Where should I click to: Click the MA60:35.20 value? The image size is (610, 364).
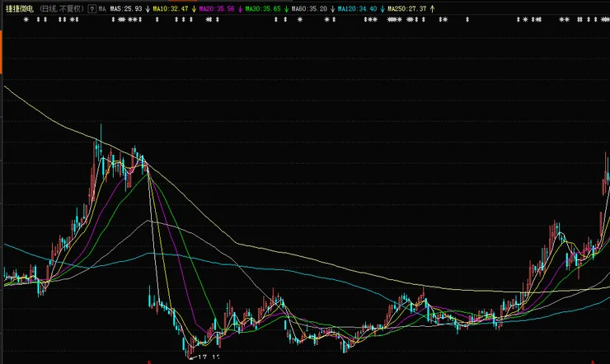[x=309, y=8]
